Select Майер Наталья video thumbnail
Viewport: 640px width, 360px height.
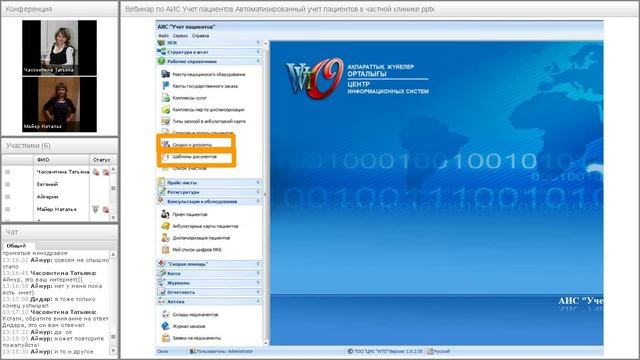[60, 104]
